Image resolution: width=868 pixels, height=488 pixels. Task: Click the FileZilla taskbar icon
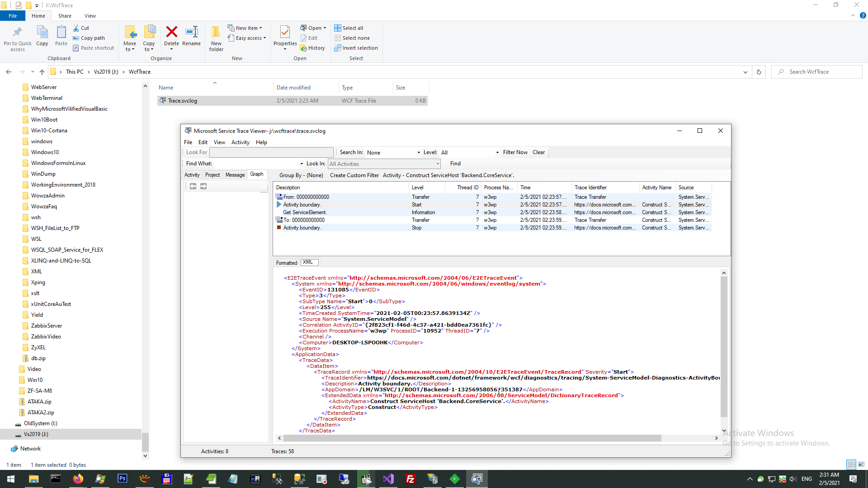tap(410, 479)
